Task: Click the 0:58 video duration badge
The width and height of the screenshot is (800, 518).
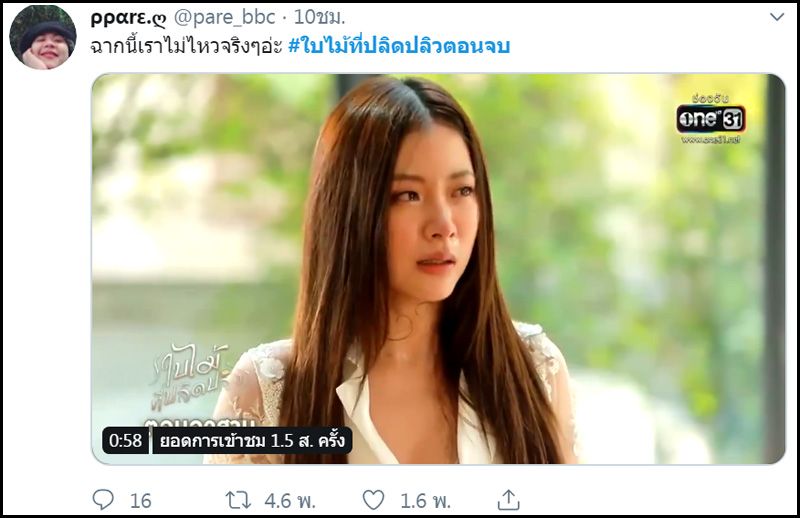Action: (126, 440)
